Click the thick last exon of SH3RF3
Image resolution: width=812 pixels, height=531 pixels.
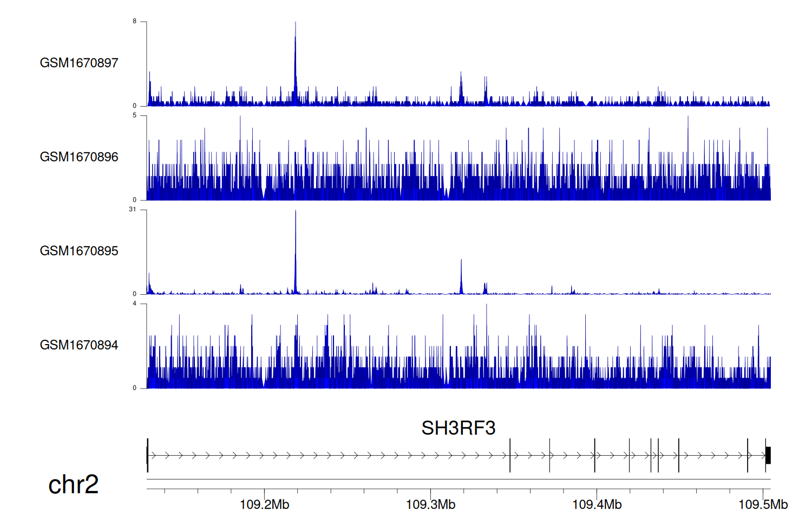pos(768,455)
